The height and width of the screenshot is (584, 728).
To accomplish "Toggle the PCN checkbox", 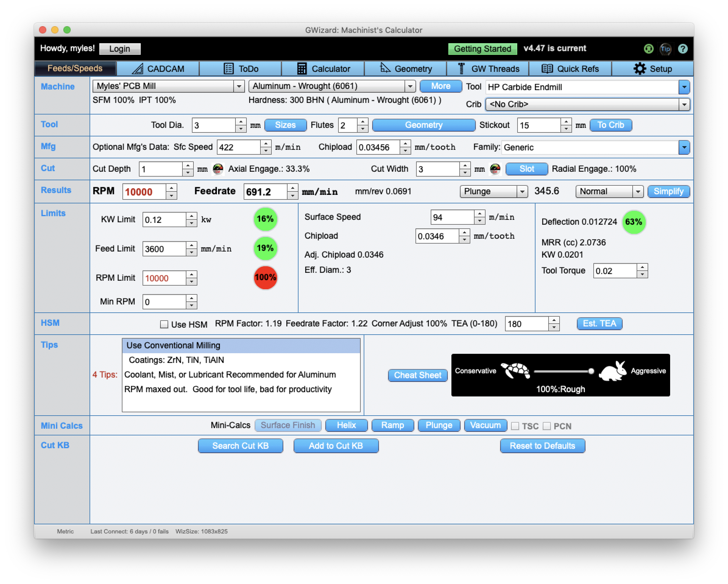I will pyautogui.click(x=547, y=426).
